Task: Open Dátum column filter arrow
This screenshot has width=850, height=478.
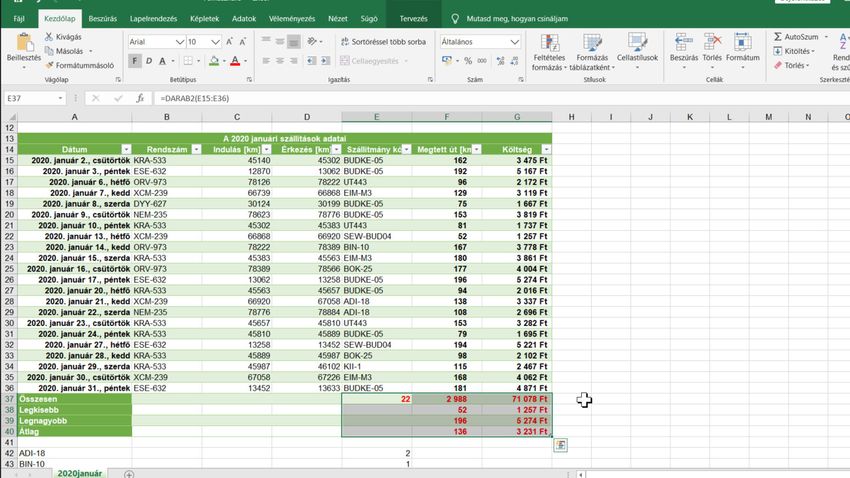Action: tap(126, 149)
